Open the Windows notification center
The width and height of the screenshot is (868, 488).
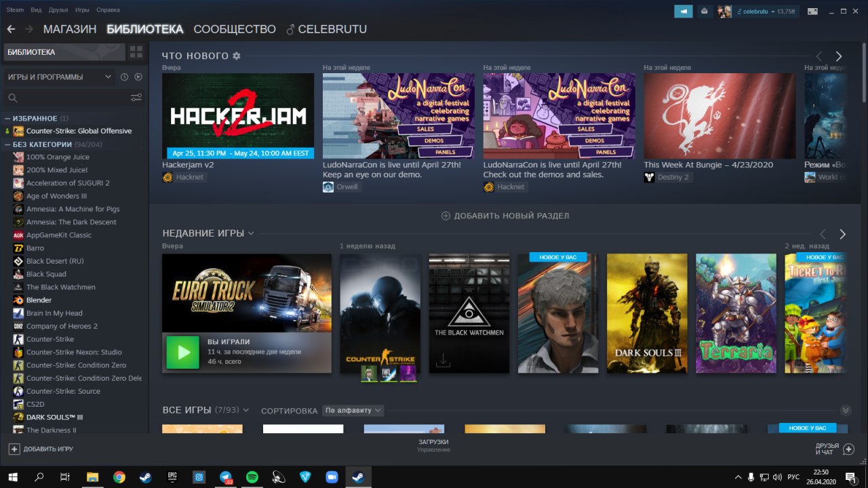(850, 477)
